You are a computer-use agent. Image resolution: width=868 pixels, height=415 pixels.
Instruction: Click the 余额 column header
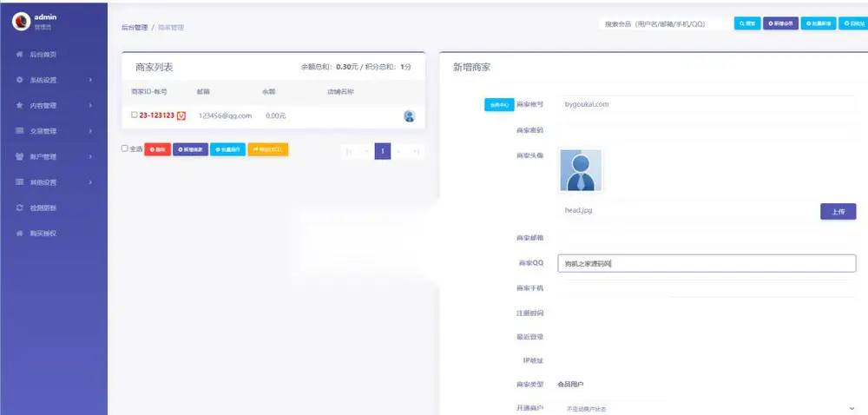coord(268,91)
